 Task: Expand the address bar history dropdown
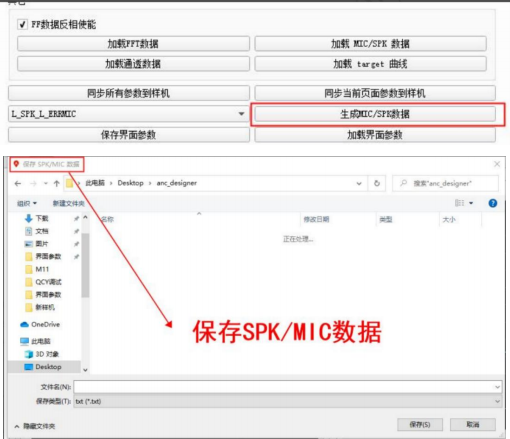[x=359, y=183]
